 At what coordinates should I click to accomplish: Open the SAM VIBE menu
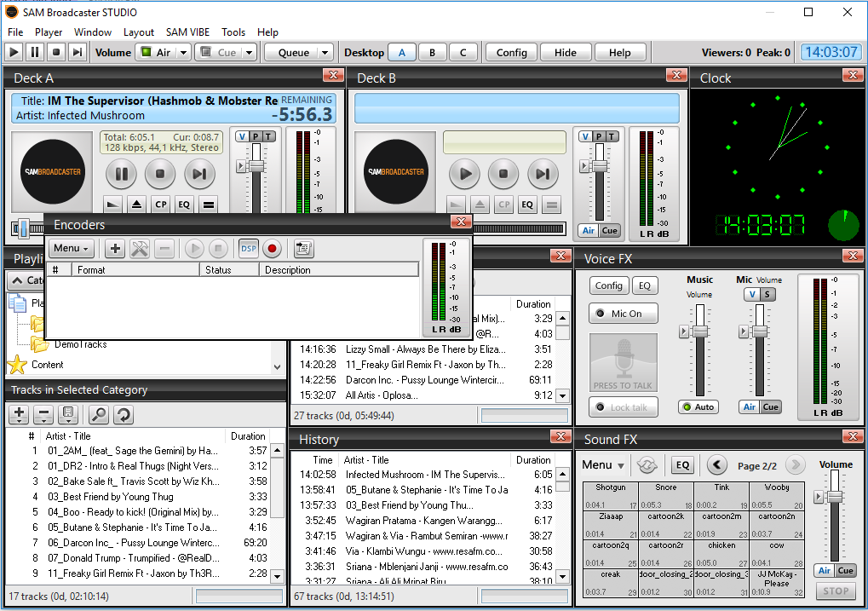pos(188,32)
